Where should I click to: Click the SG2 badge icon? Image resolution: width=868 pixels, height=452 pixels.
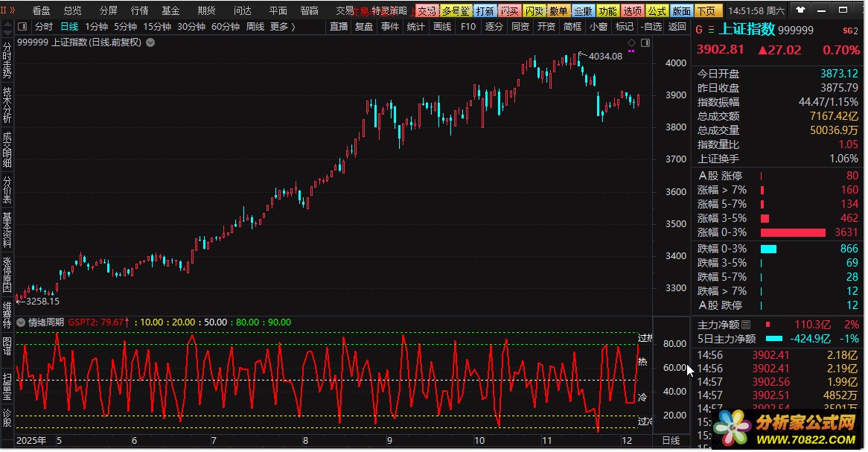849,31
